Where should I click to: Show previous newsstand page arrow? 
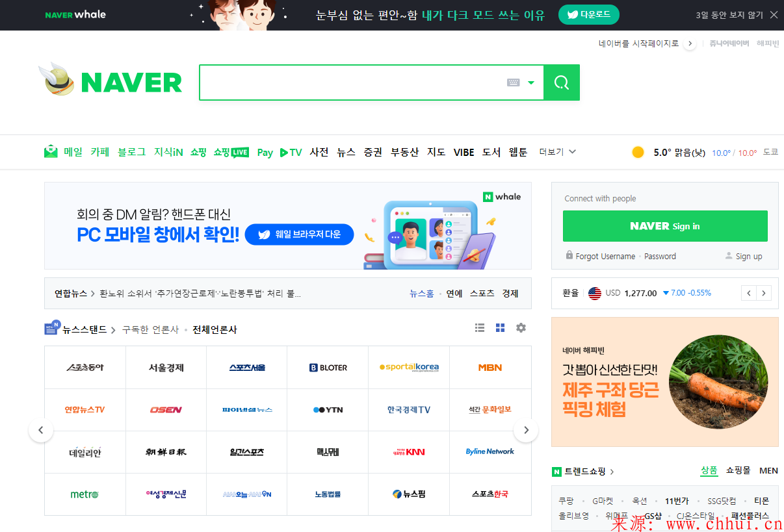pyautogui.click(x=41, y=430)
